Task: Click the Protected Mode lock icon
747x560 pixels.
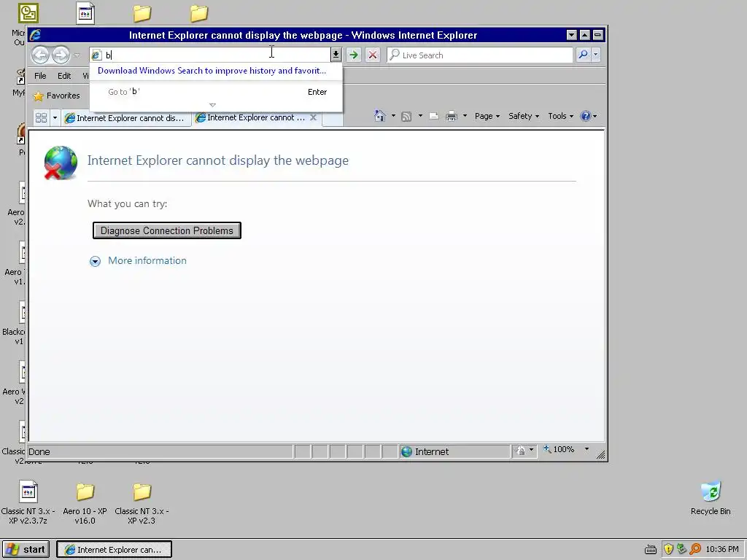Action: coord(521,450)
